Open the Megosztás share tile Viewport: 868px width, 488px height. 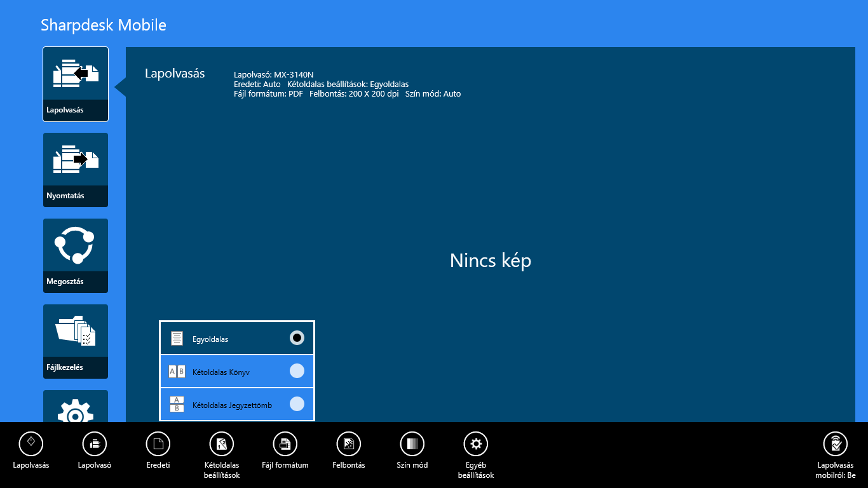[76, 255]
